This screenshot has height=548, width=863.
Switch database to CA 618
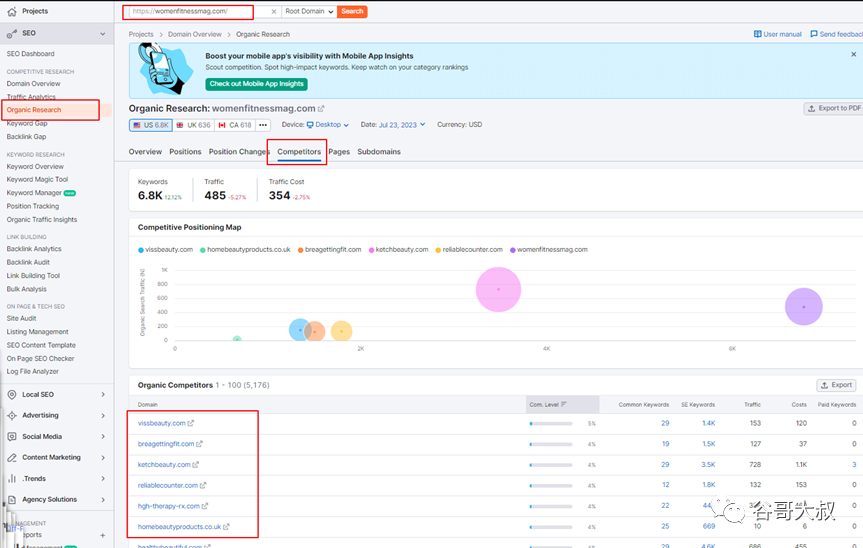pyautogui.click(x=235, y=125)
